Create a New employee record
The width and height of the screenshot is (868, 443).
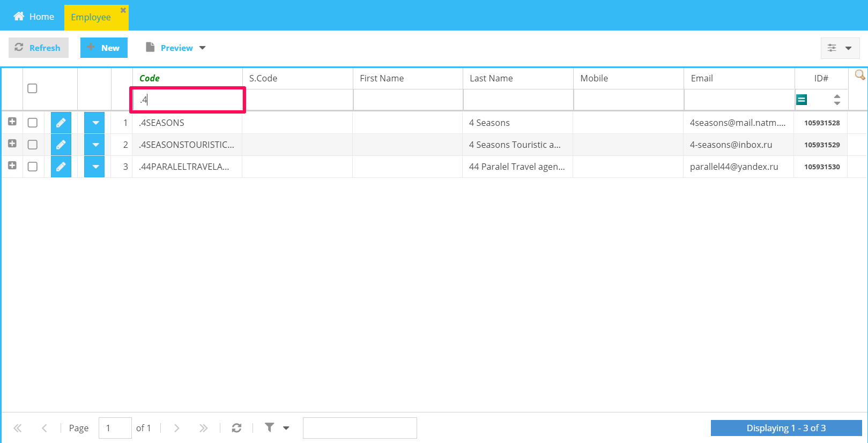[103, 48]
